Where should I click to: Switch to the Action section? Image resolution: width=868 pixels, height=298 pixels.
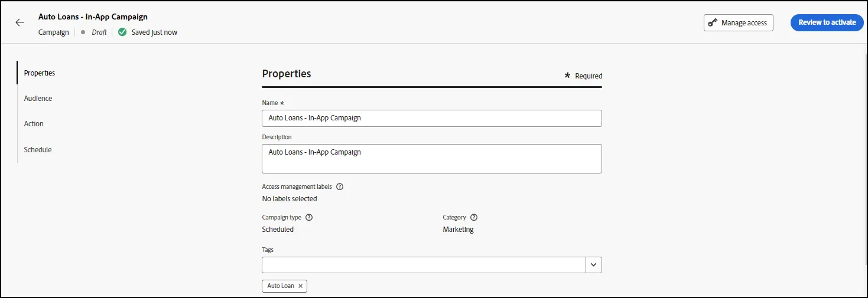click(34, 124)
